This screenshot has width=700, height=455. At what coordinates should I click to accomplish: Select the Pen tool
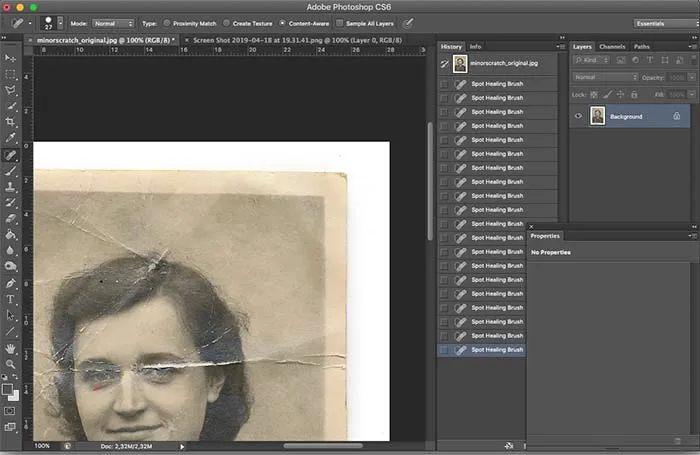click(10, 283)
